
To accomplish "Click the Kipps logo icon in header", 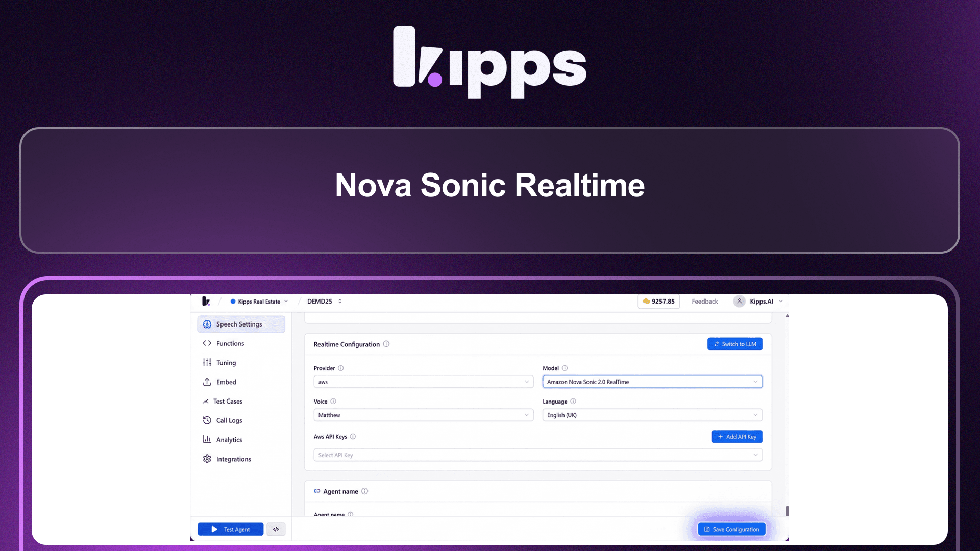I will click(x=206, y=302).
